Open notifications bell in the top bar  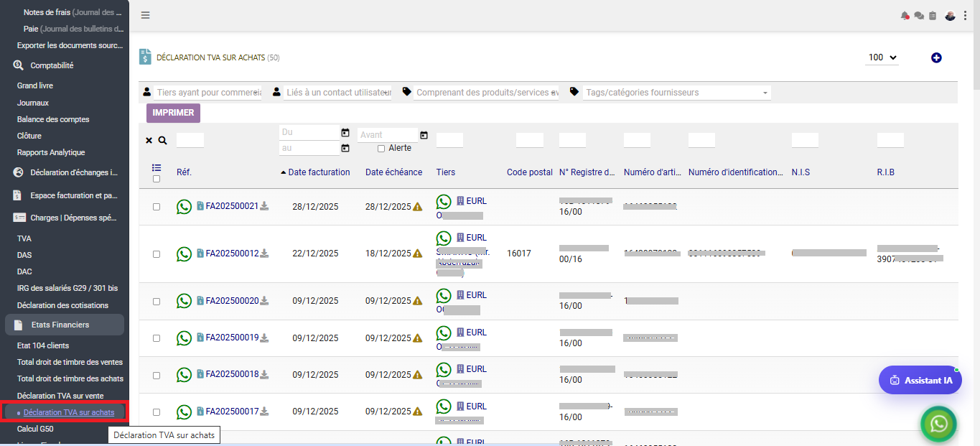coord(905,16)
